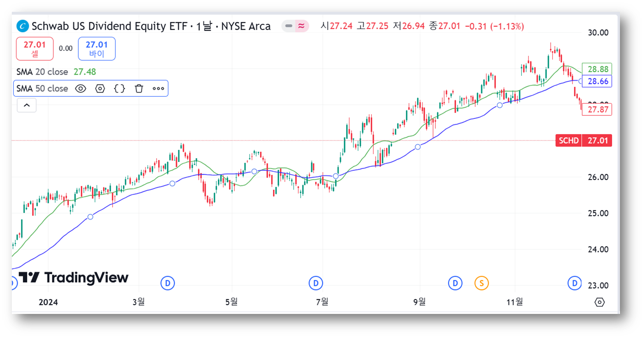Click the 7월 label on time axis
Image resolution: width=644 pixels, height=338 pixels.
[322, 302]
